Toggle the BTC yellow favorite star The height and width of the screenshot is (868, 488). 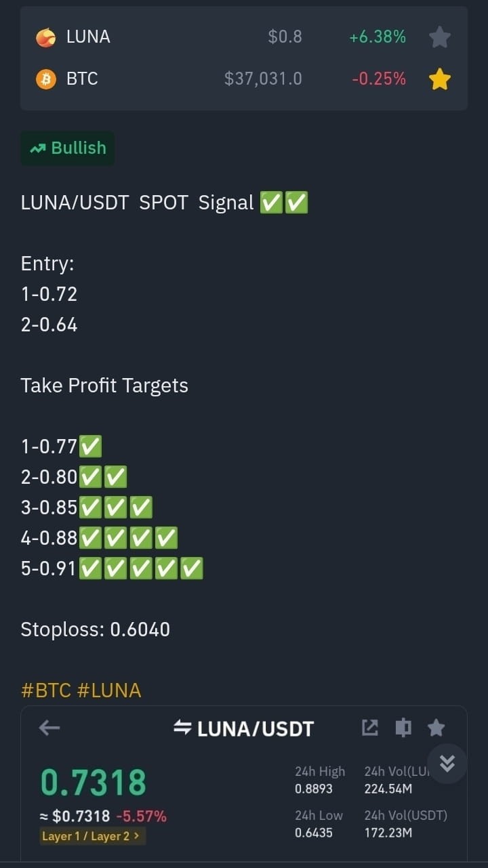pos(440,79)
